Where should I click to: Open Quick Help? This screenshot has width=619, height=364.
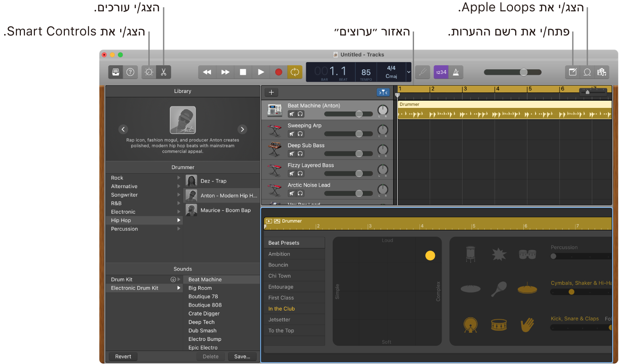130,72
